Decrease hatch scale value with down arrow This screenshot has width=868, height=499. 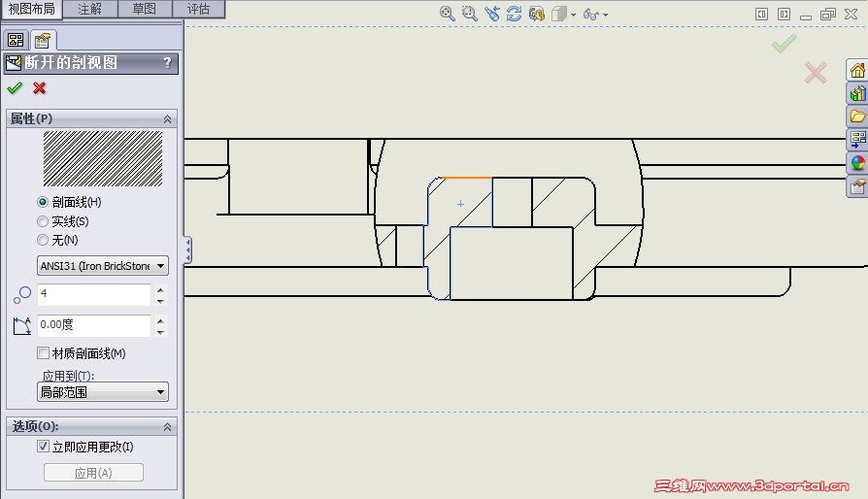pos(160,301)
